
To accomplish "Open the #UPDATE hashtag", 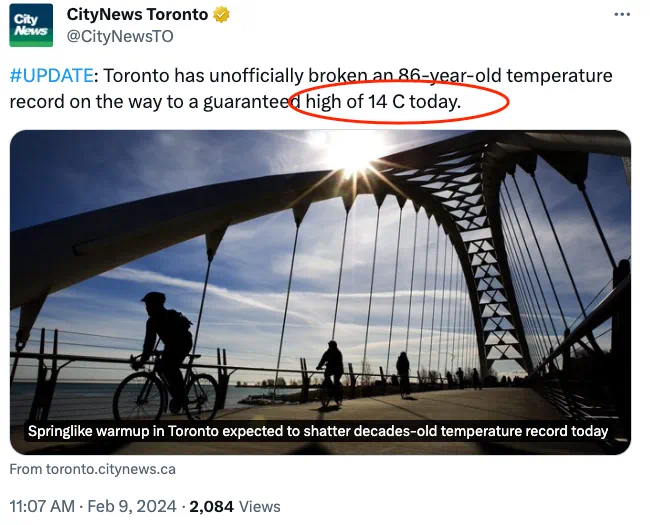I will point(52,76).
